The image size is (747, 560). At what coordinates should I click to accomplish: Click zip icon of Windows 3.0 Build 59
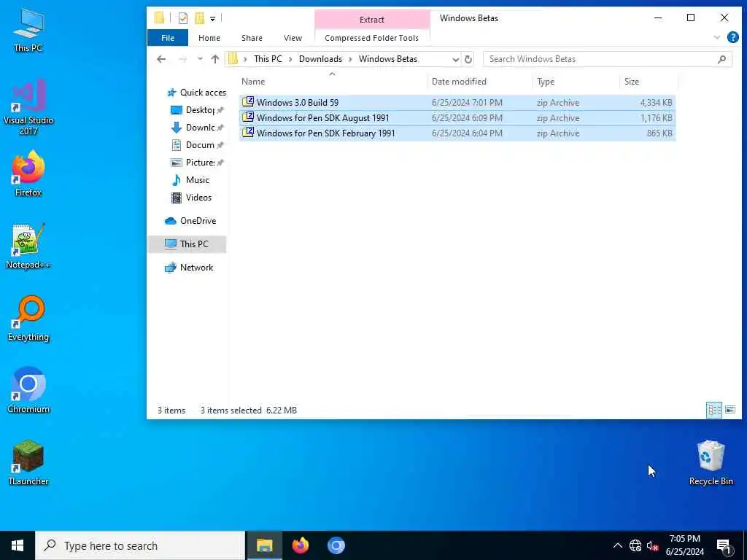(x=248, y=102)
